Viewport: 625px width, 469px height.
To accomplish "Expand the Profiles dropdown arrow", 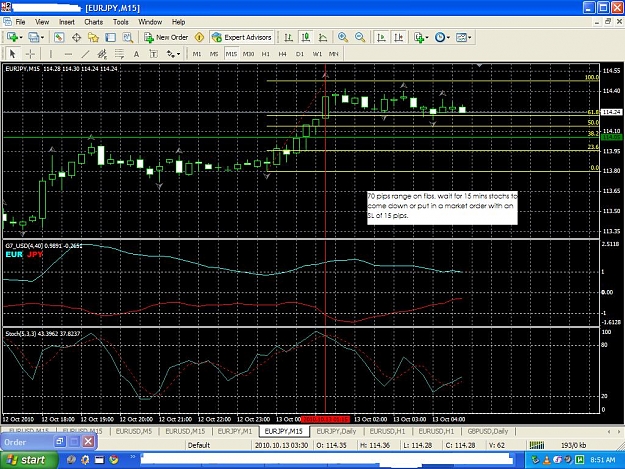I will 42,37.
